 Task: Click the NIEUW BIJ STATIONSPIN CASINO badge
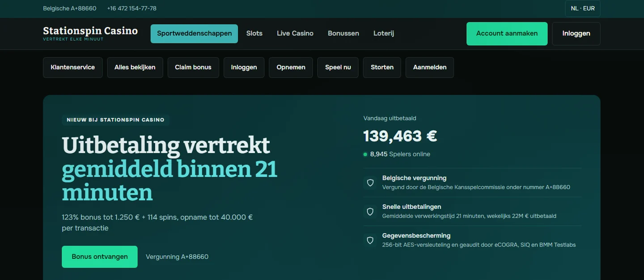click(x=115, y=120)
